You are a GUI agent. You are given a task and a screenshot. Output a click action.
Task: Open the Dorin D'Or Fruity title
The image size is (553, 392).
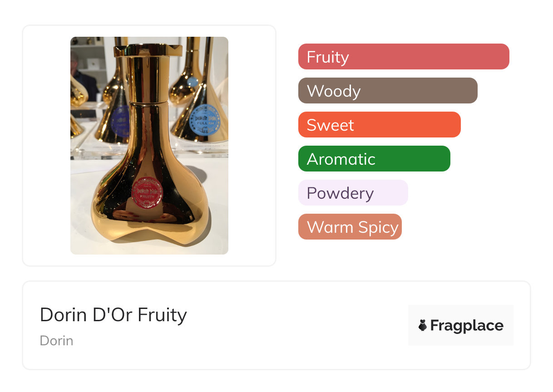(113, 314)
